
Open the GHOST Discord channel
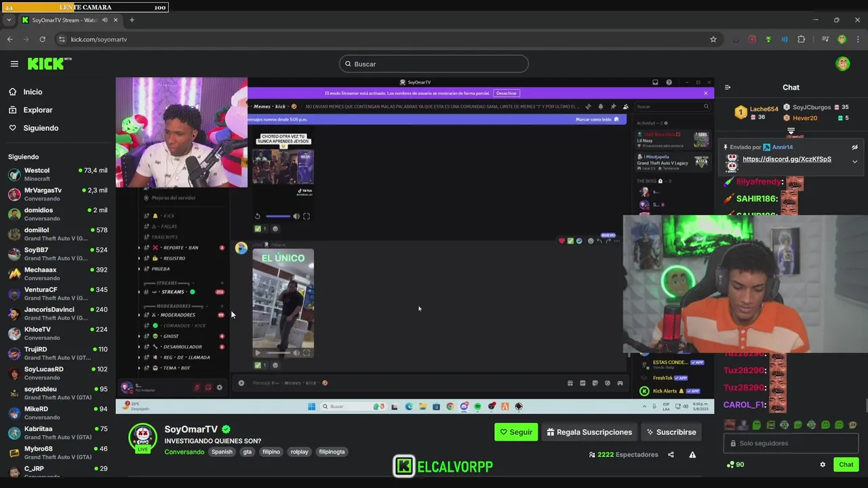(x=182, y=336)
